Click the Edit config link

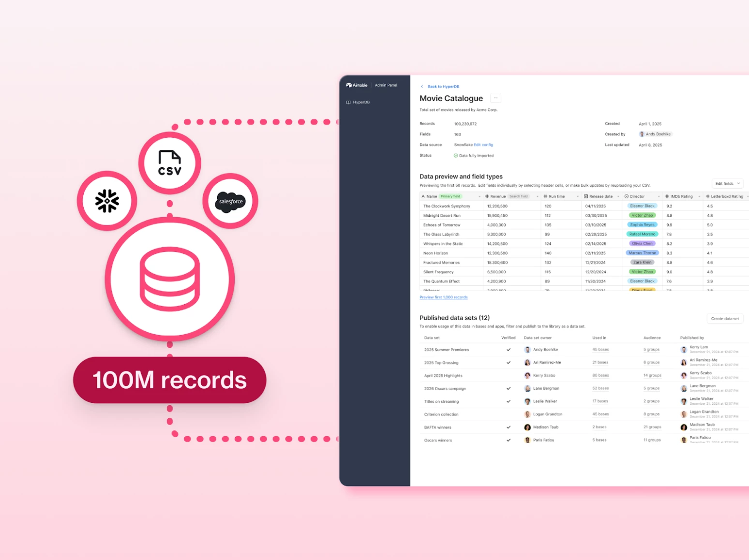pos(483,145)
